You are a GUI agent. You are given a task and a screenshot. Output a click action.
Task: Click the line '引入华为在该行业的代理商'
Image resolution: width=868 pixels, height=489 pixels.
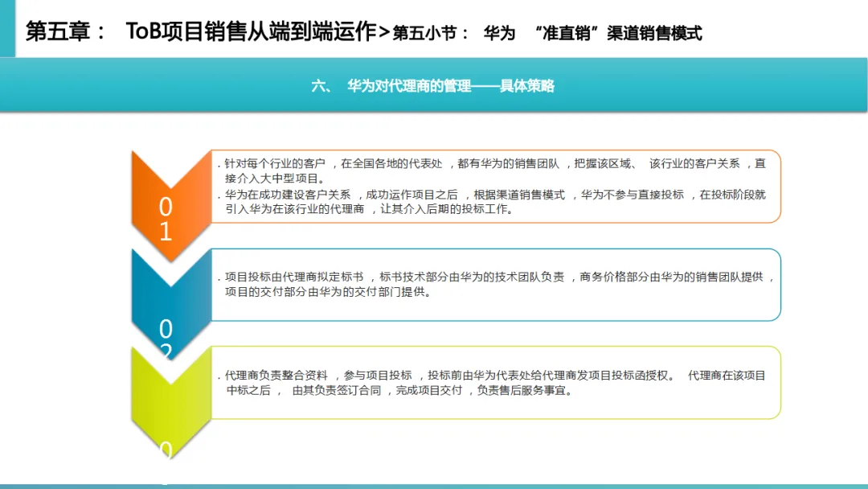point(294,209)
